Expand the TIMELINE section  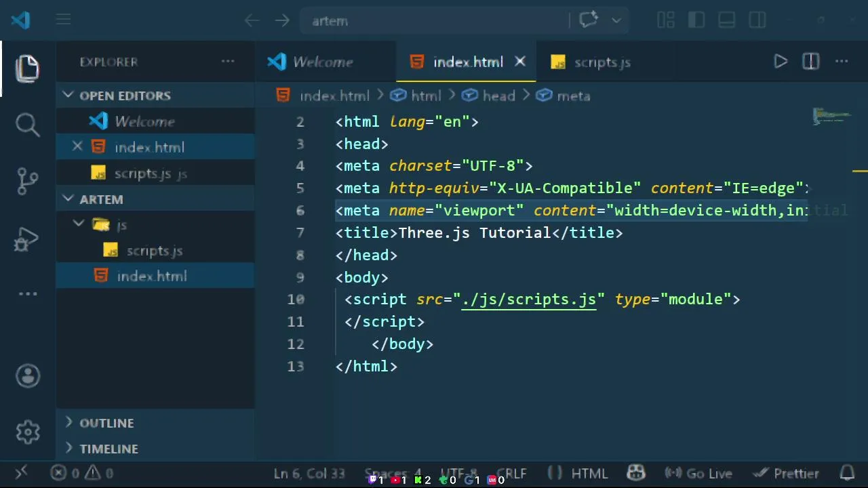pos(155,449)
